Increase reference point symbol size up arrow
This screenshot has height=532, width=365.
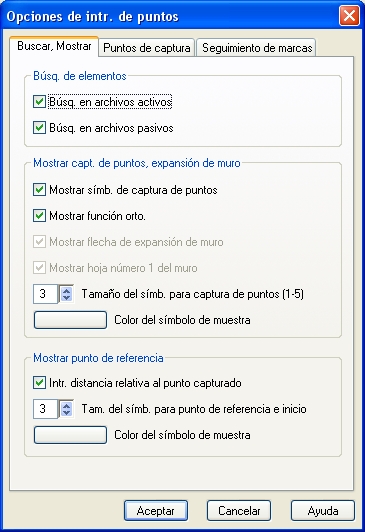click(x=66, y=405)
